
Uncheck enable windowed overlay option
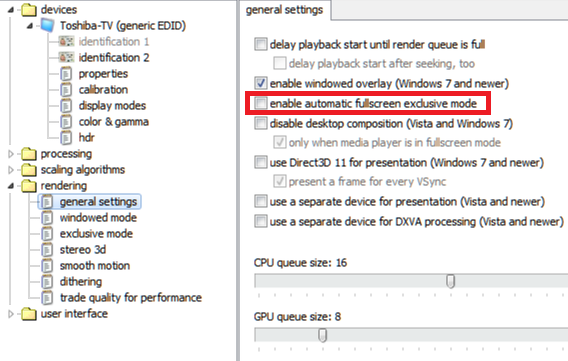pyautogui.click(x=260, y=83)
